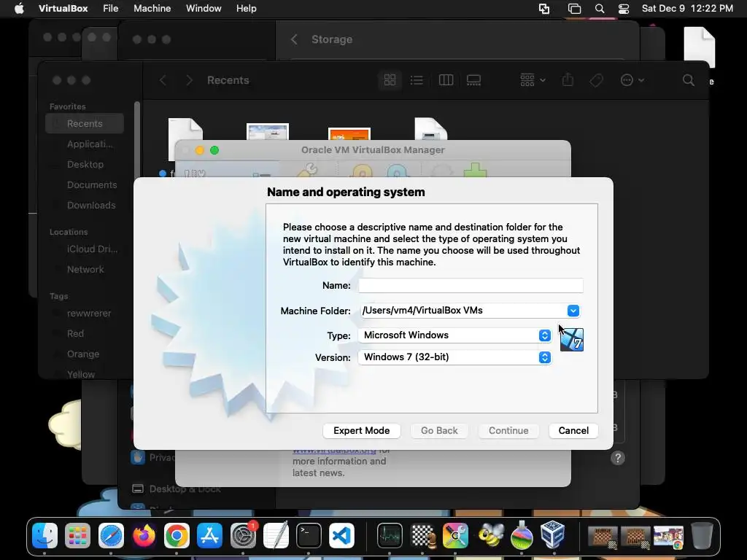Image resolution: width=747 pixels, height=560 pixels.
Task: Click the bee app icon in the dock
Action: pyautogui.click(x=490, y=535)
